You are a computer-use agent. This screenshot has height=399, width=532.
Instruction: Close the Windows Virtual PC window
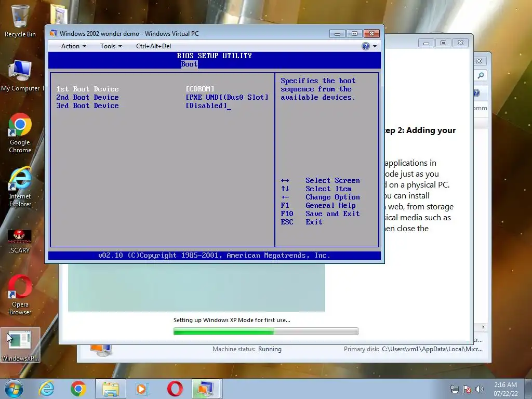[x=371, y=34]
